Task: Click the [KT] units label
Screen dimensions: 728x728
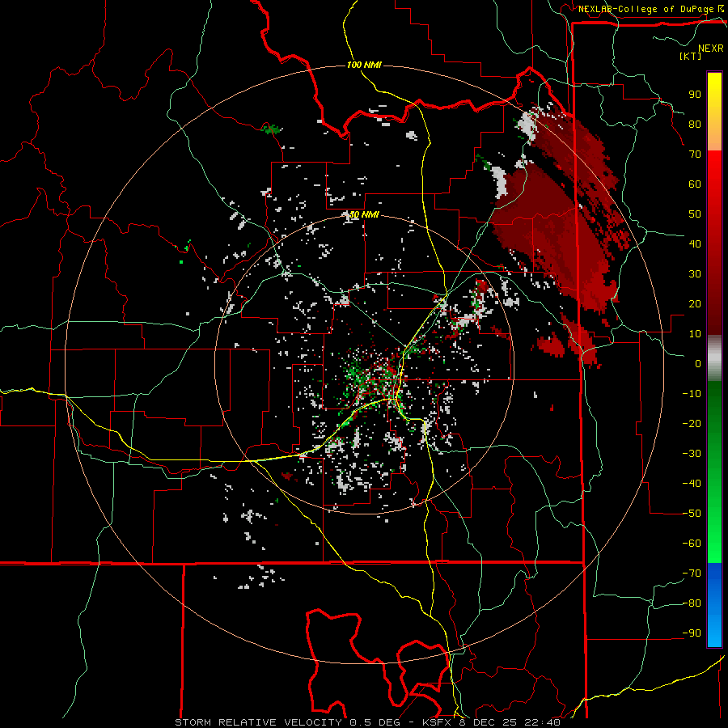Action: 690,56
